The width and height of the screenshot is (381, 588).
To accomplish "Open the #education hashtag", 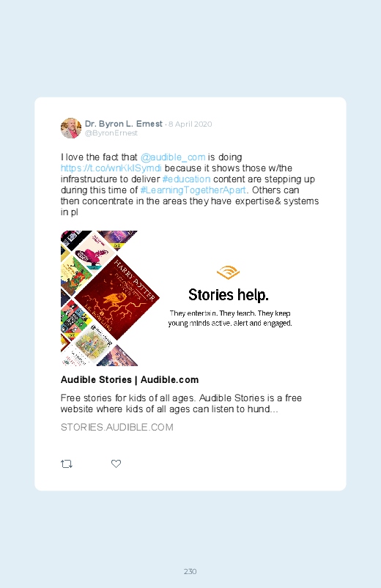I will tap(186, 179).
